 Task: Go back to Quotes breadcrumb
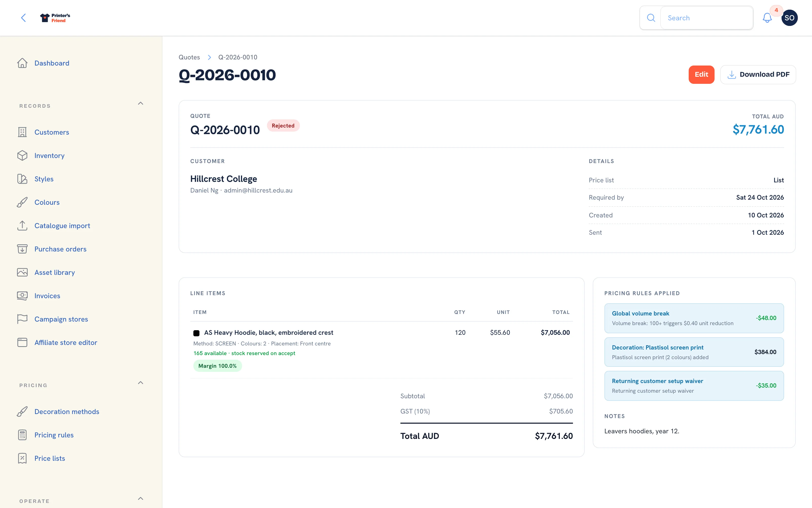coord(189,57)
